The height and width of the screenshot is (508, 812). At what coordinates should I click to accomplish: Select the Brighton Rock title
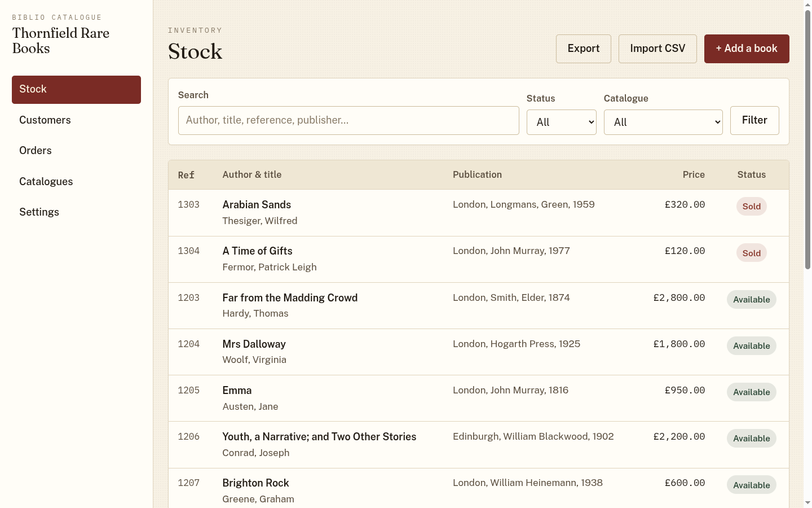[255, 483]
